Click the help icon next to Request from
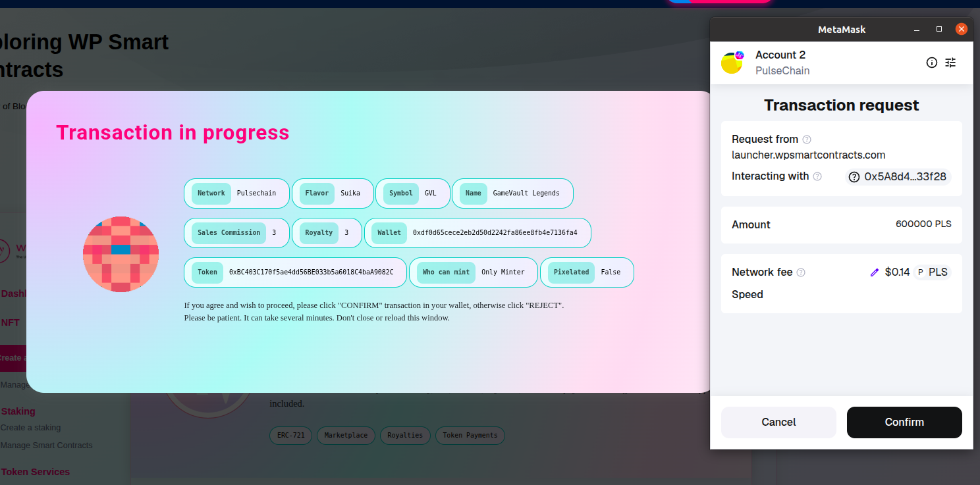 (807, 139)
